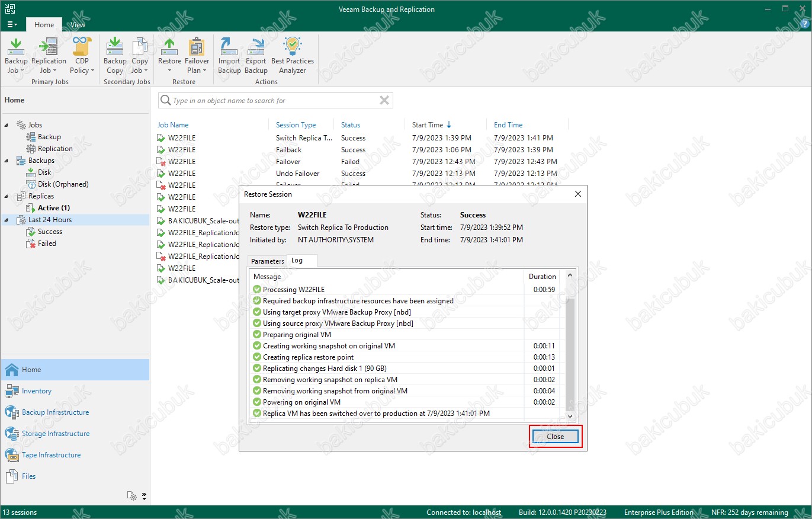This screenshot has height=519, width=812.
Task: Open the CDP Policy ribbon button
Action: [x=82, y=56]
